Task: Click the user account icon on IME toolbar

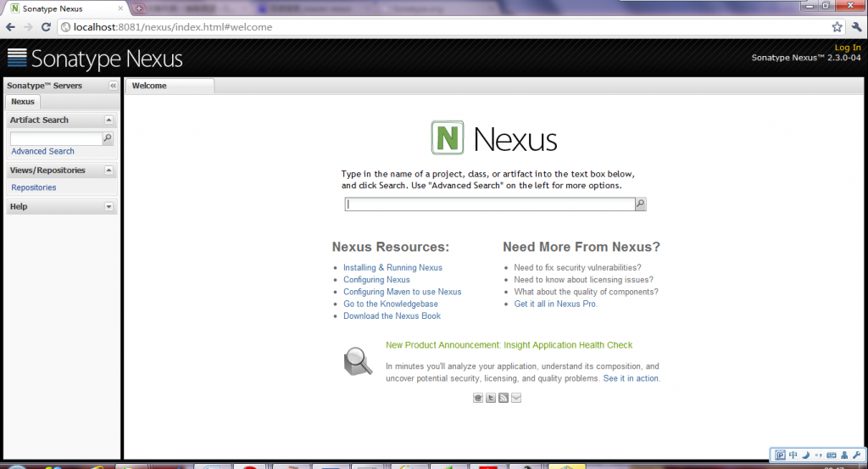Action: click(844, 455)
